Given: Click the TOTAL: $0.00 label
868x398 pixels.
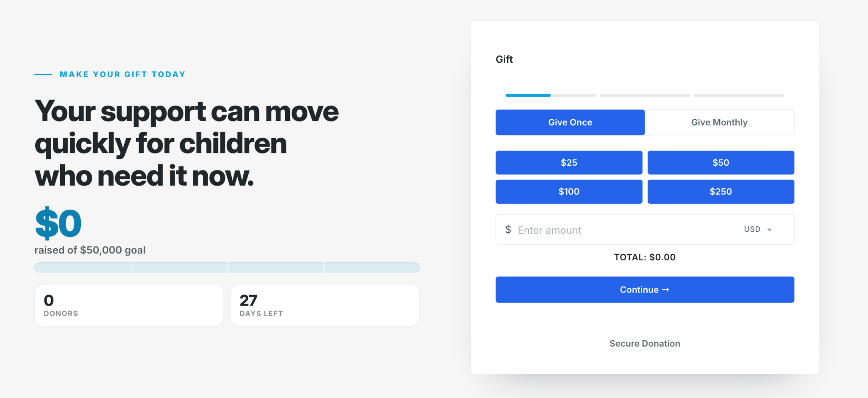Looking at the screenshot, I should click(645, 257).
